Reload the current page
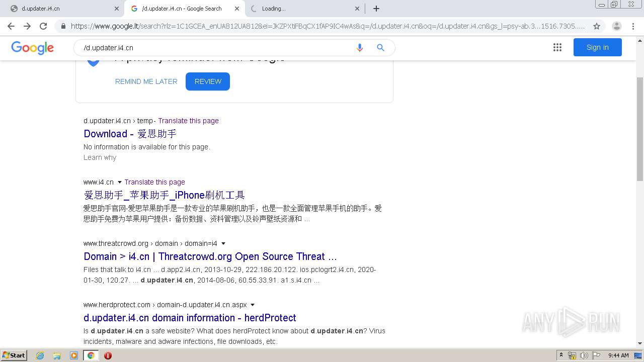The image size is (644, 362). coord(43,26)
